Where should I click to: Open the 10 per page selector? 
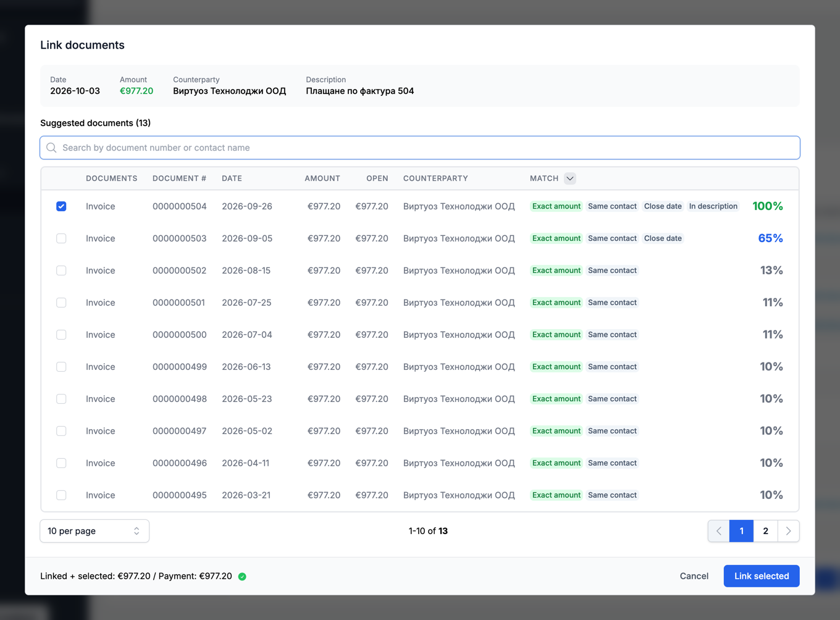tap(94, 531)
